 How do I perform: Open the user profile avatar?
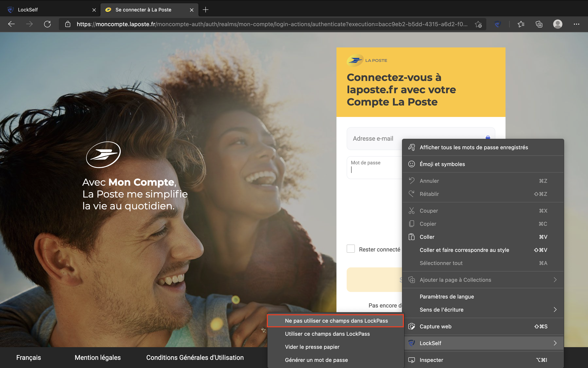(x=558, y=24)
